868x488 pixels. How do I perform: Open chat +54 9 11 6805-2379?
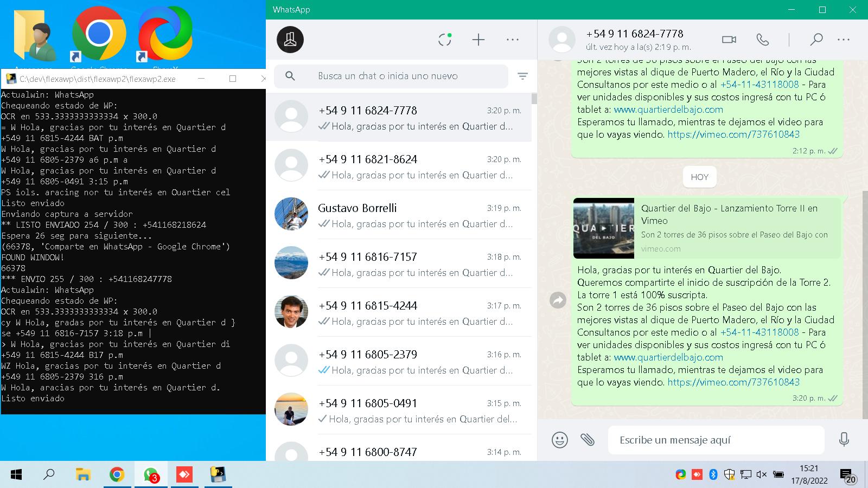[399, 361]
